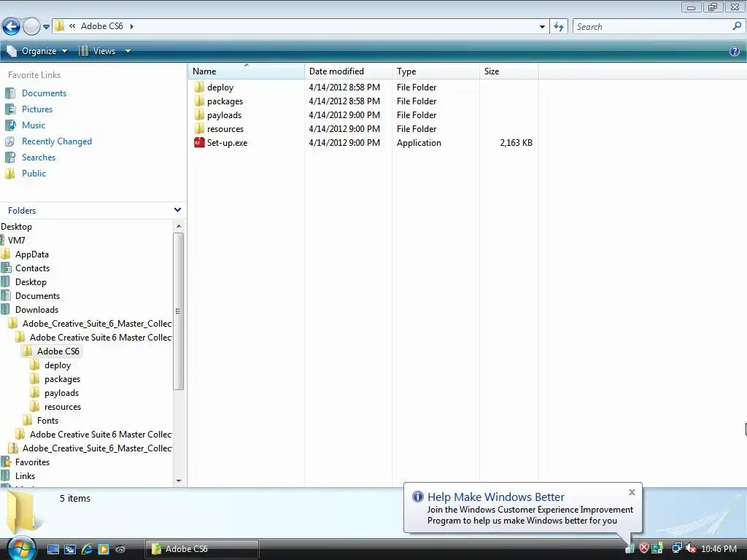Select Favorites in folder tree
The height and width of the screenshot is (560, 747).
pyautogui.click(x=32, y=462)
